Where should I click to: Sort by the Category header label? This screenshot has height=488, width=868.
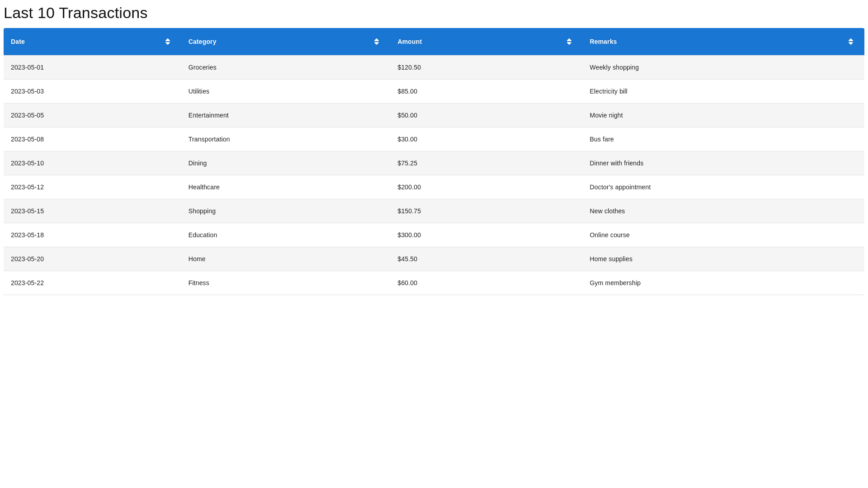(x=202, y=42)
